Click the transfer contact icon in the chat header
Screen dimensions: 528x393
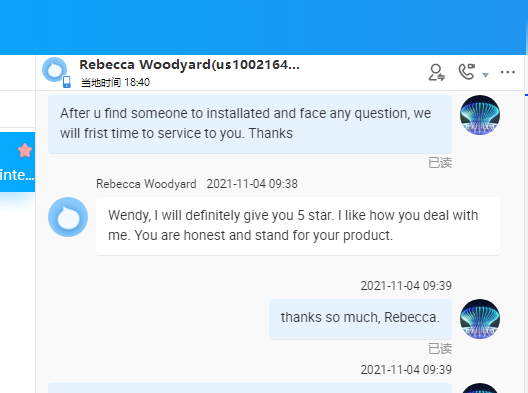pyautogui.click(x=437, y=72)
